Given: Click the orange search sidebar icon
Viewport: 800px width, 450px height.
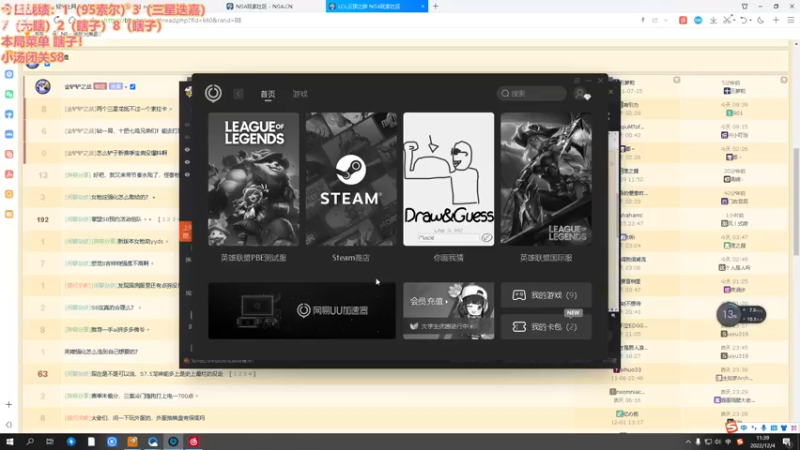Looking at the screenshot, I should pos(9,194).
